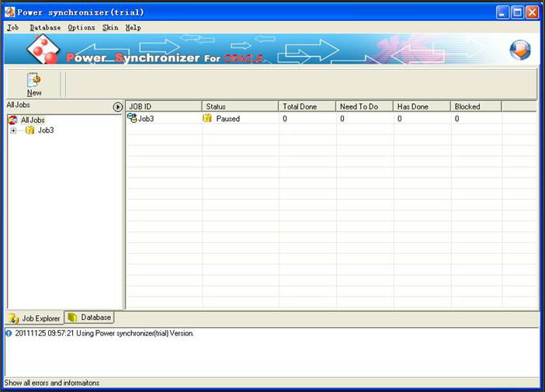This screenshot has height=392, width=545.
Task: Switch to the Job Explorer tab
Action: [34, 318]
